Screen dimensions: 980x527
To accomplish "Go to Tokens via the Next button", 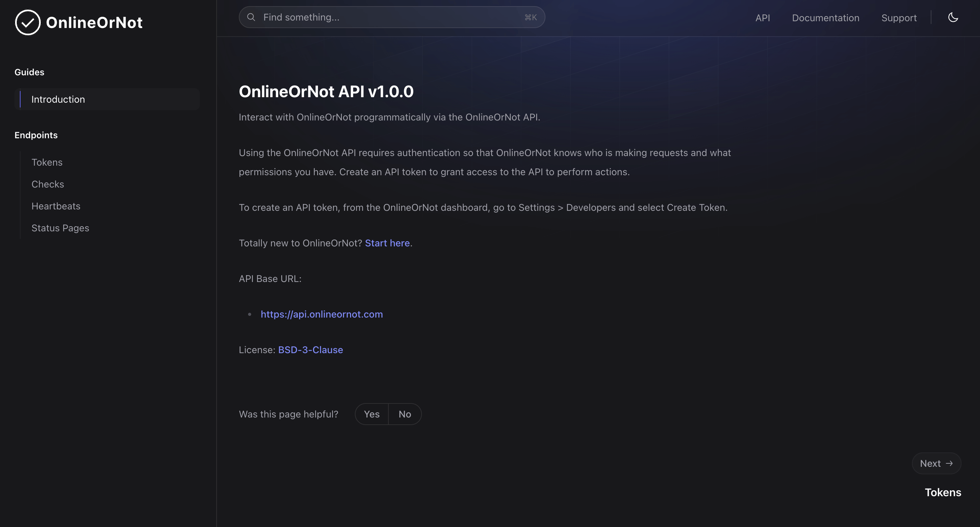I will [936, 463].
